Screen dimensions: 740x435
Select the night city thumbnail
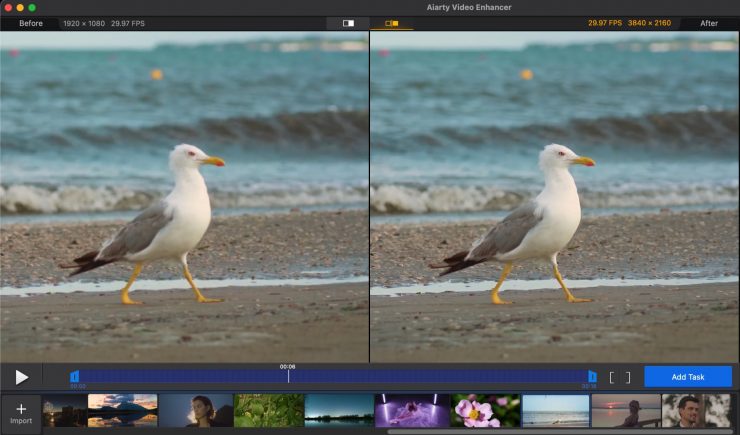[x=65, y=410]
